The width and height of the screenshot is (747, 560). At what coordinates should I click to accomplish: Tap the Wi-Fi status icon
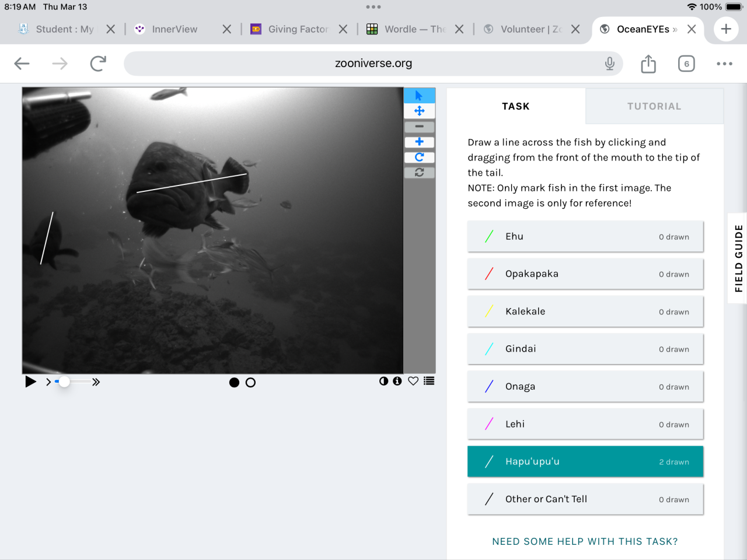[692, 7]
